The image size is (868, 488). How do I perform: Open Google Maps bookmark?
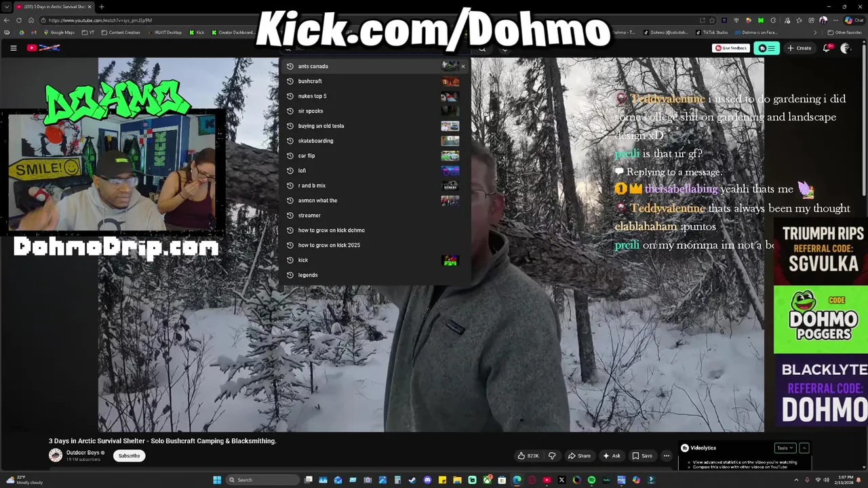59,33
